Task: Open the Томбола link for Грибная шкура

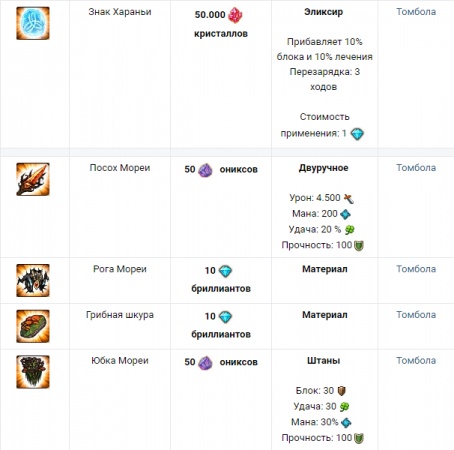Action: coord(416,315)
